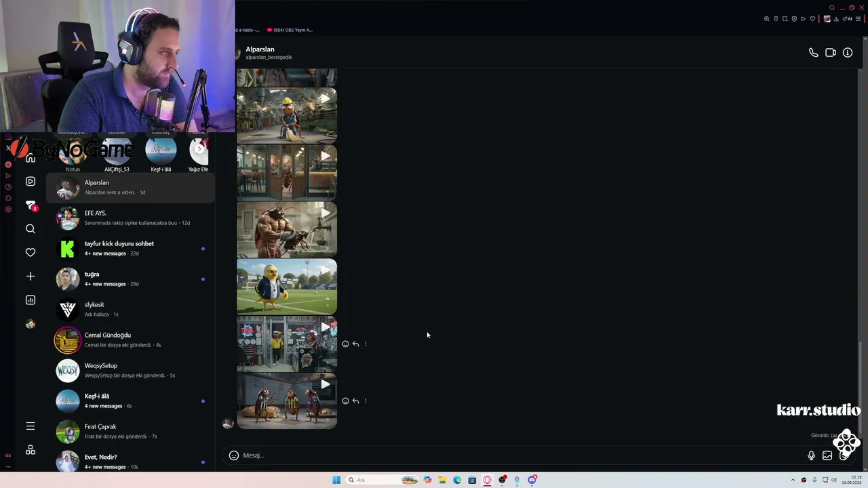The width and height of the screenshot is (868, 488).
Task: Click the Mesaj... message input field
Action: (x=522, y=455)
